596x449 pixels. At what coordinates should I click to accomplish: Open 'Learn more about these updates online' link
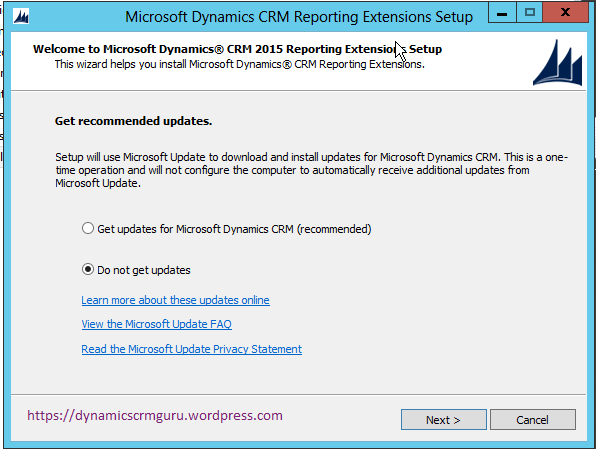175,300
